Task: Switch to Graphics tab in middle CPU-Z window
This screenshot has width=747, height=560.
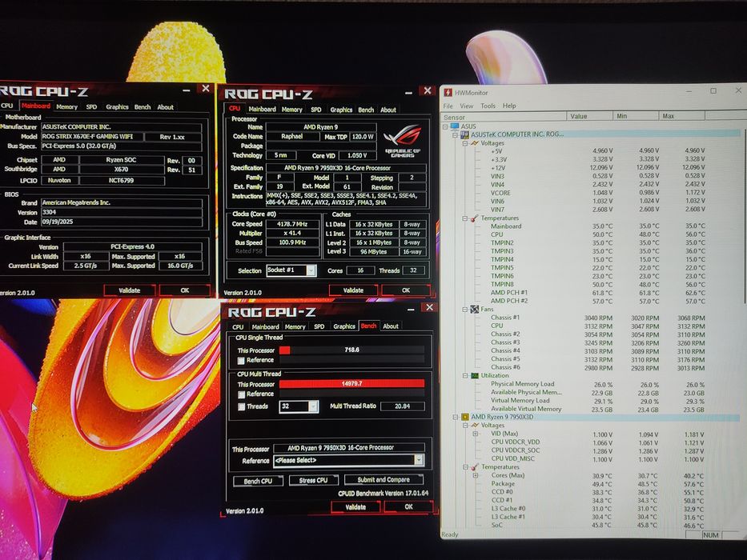Action: click(x=341, y=110)
